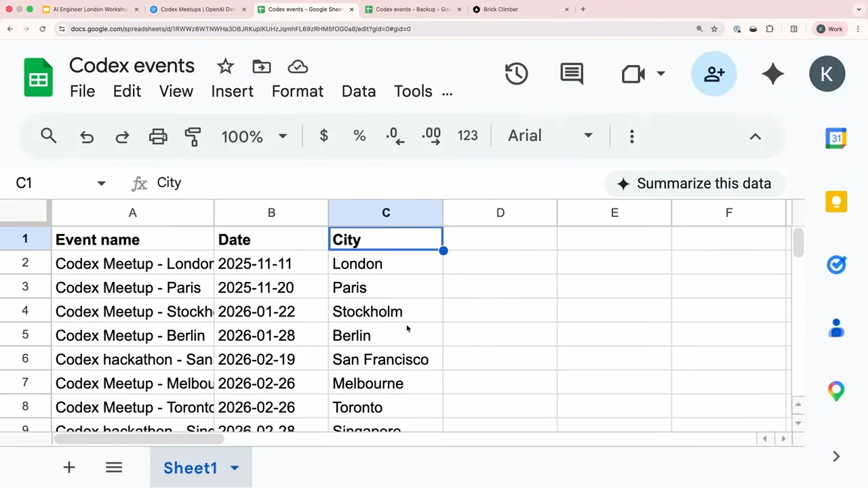Open Google Keep side panel icon
Screen dimensions: 868x488
[x=836, y=201]
